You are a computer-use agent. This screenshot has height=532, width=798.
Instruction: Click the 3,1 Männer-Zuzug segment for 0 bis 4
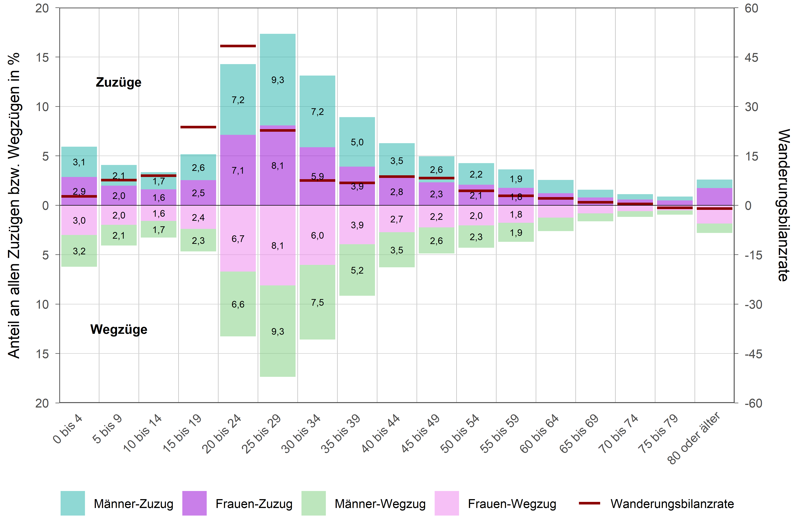tap(79, 162)
